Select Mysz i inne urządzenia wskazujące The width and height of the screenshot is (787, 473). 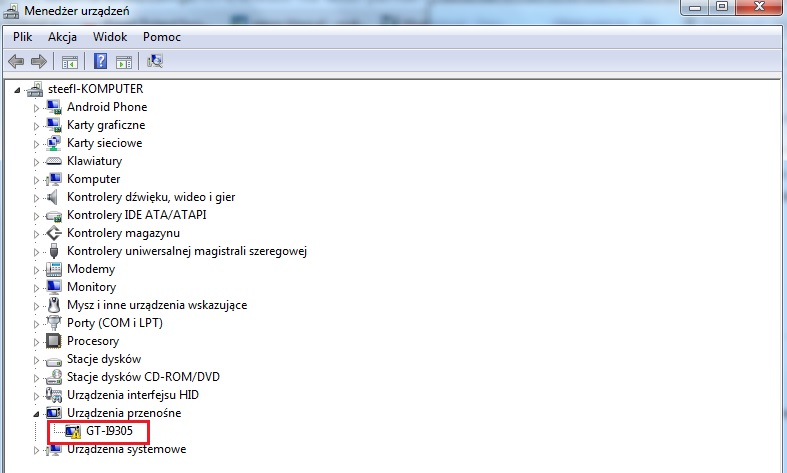157,305
